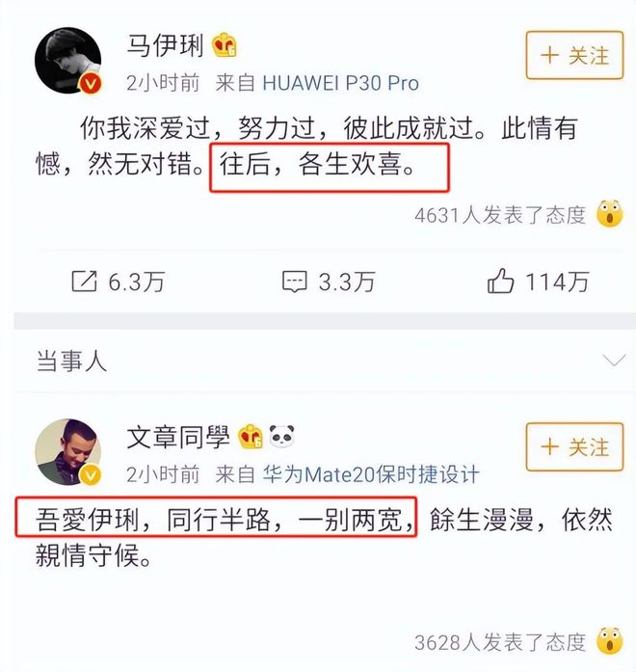Open comments icon showing 3.3万
This screenshot has width=636, height=672.
(295, 282)
